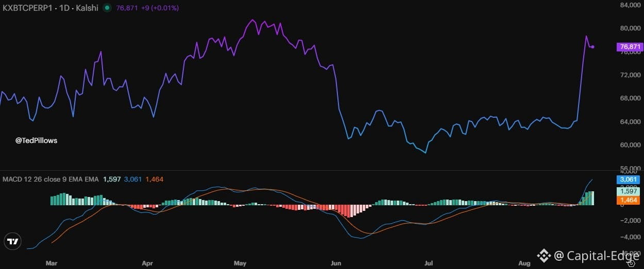Click the Mar label on the time axis
This screenshot has height=269, width=644.
point(51,263)
